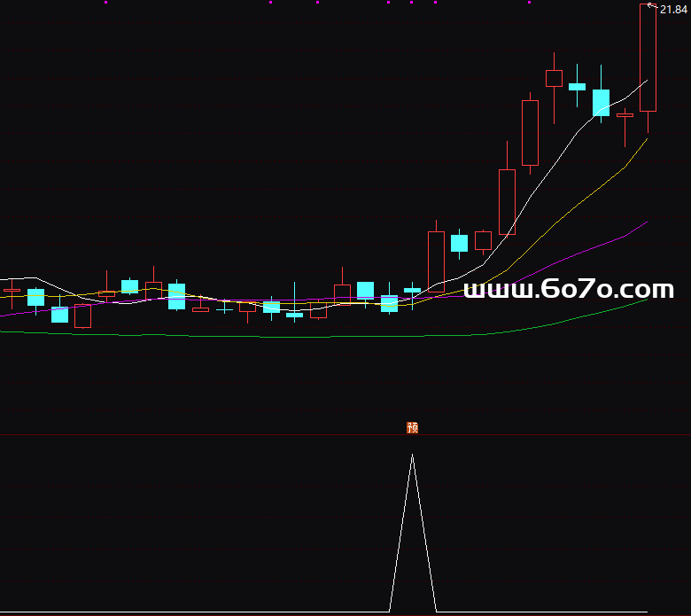The image size is (691, 616).
Task: Select the large cyan candle below the top
Action: click(x=601, y=103)
